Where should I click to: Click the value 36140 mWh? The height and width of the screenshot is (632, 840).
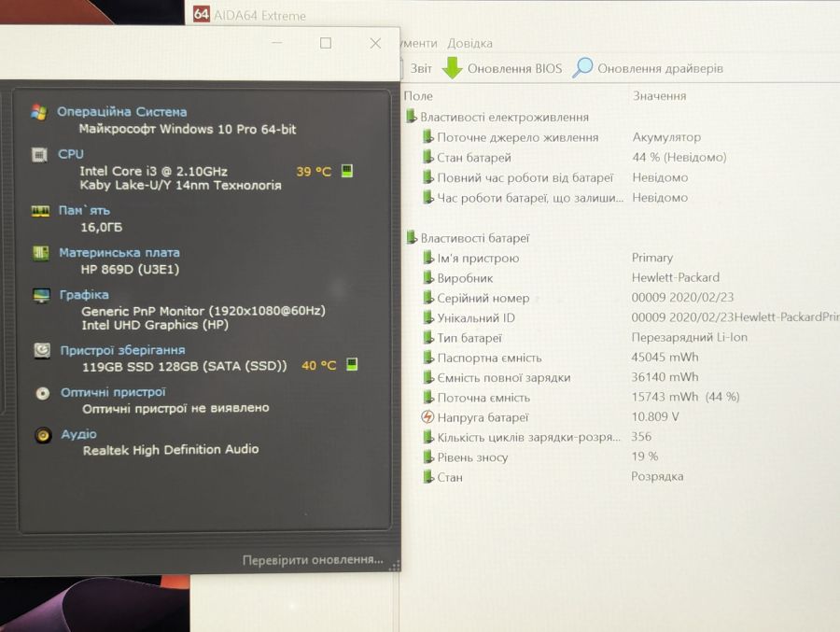click(x=665, y=377)
